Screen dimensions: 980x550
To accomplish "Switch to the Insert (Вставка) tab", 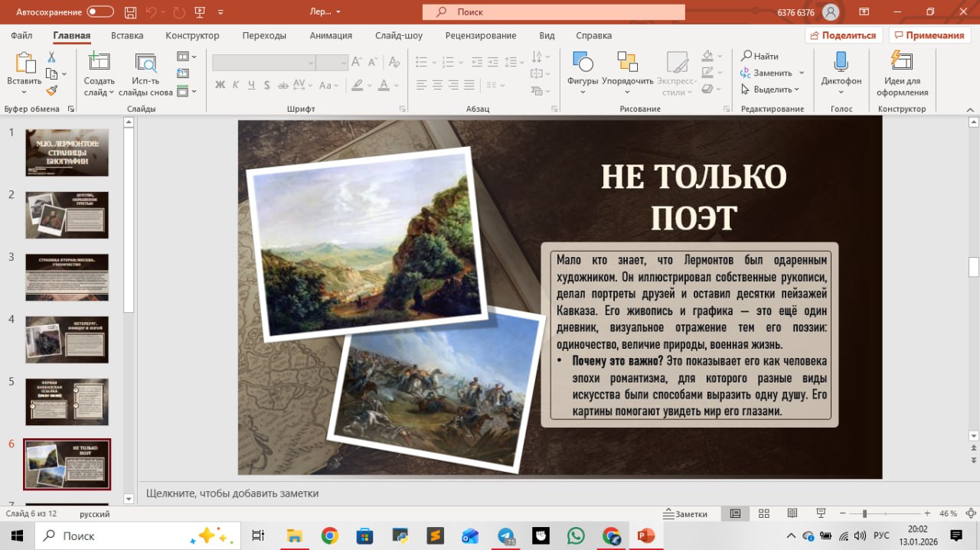I will point(127,35).
